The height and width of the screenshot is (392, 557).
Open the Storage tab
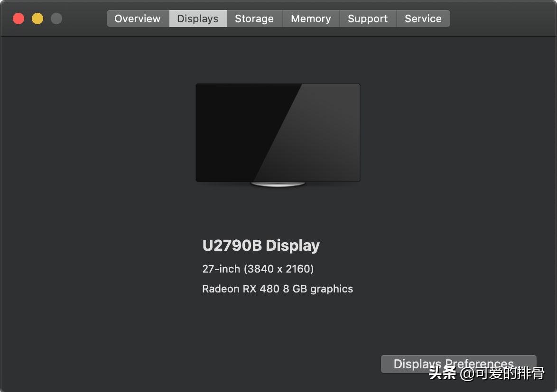[x=254, y=18]
